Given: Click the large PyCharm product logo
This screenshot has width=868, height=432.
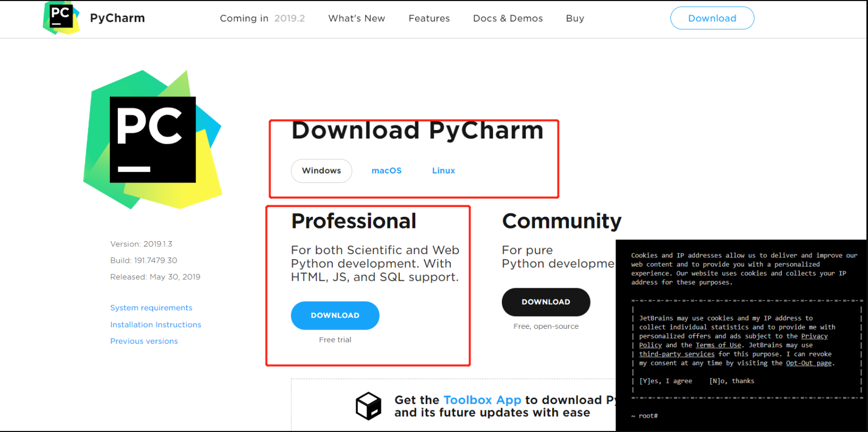Looking at the screenshot, I should [153, 140].
